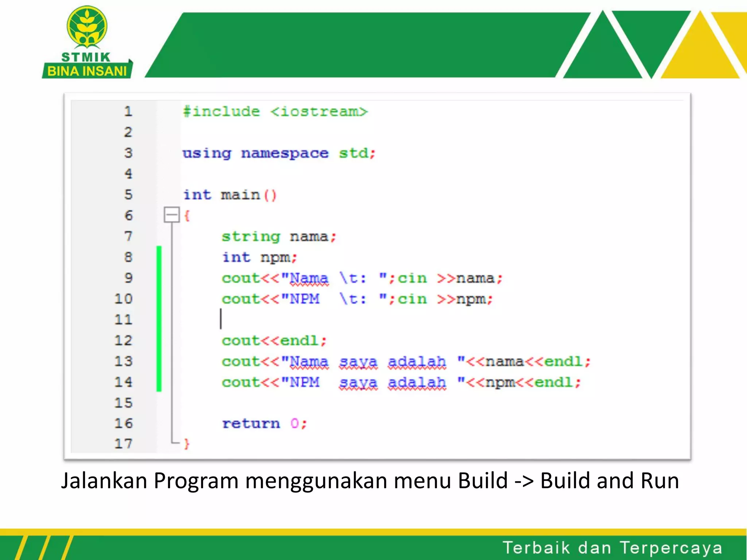Click line number 9 in gutter
Image resolution: width=747 pixels, height=560 pixels.
(x=128, y=278)
